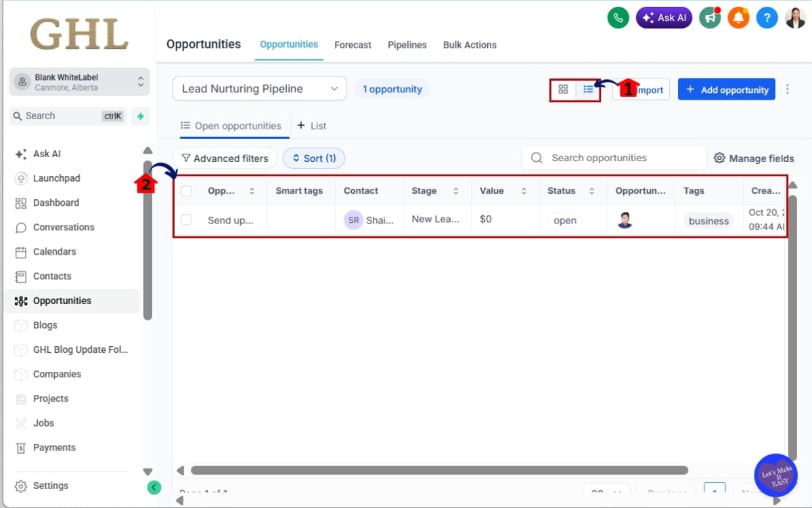Sort by the Opp... column arrows
Viewport: 812px width, 508px height.
(252, 191)
